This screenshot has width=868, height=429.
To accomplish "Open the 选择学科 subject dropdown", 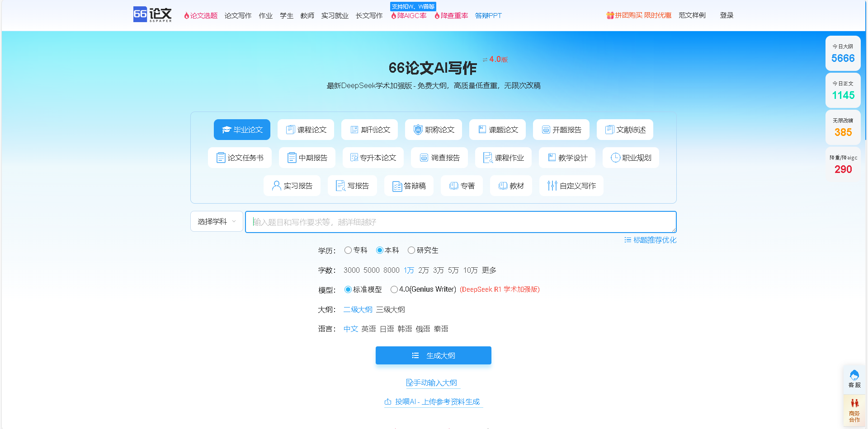I will [216, 221].
